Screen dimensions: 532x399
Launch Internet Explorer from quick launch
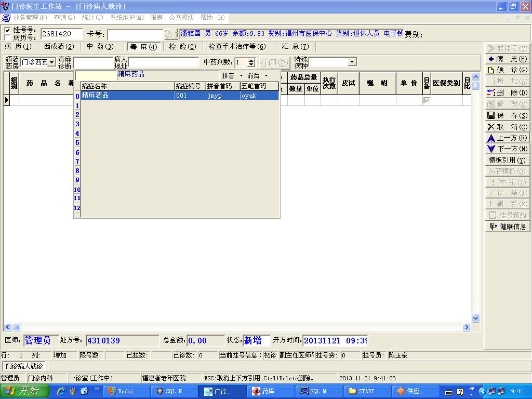[x=61, y=391]
